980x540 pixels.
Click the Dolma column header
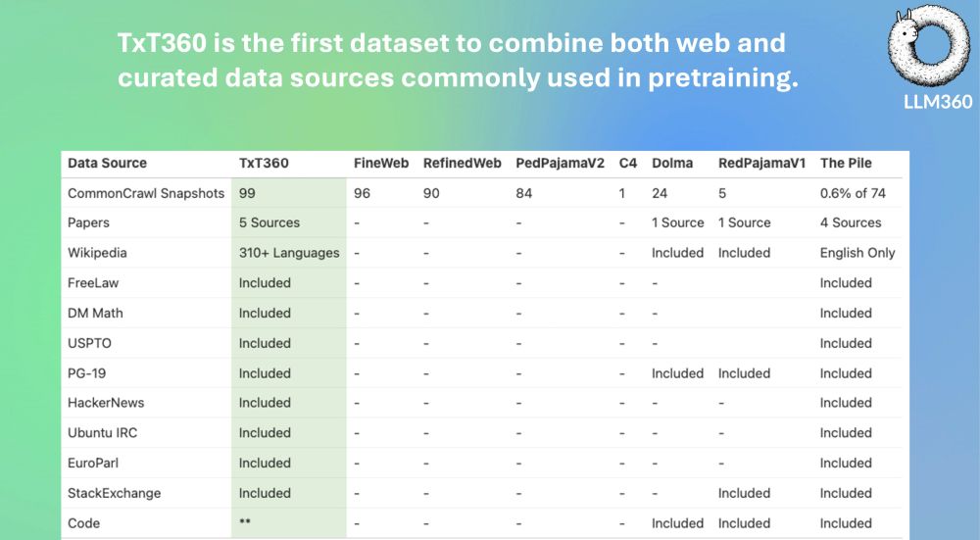pyautogui.click(x=672, y=163)
